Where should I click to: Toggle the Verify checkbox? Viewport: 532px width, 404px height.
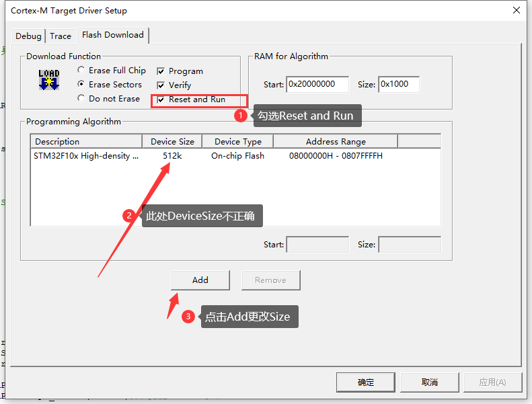coord(174,85)
